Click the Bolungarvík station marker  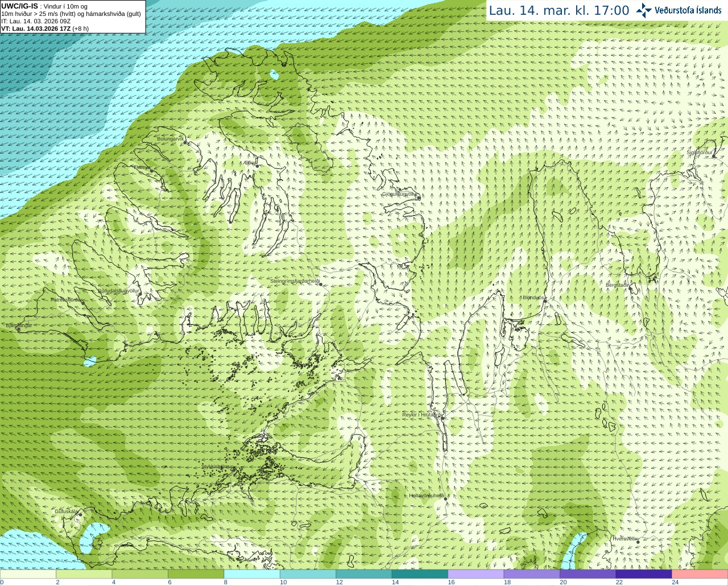pyautogui.click(x=185, y=142)
